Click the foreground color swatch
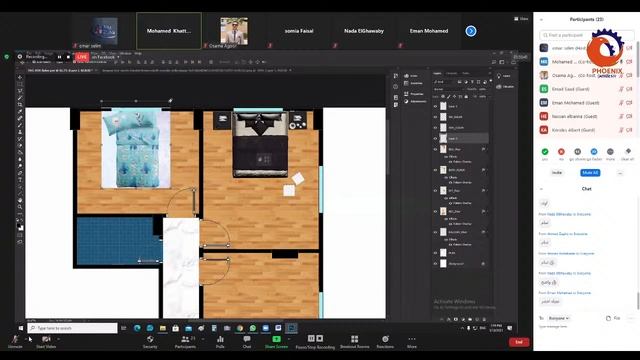The width and height of the screenshot is (640, 360). click(19, 226)
